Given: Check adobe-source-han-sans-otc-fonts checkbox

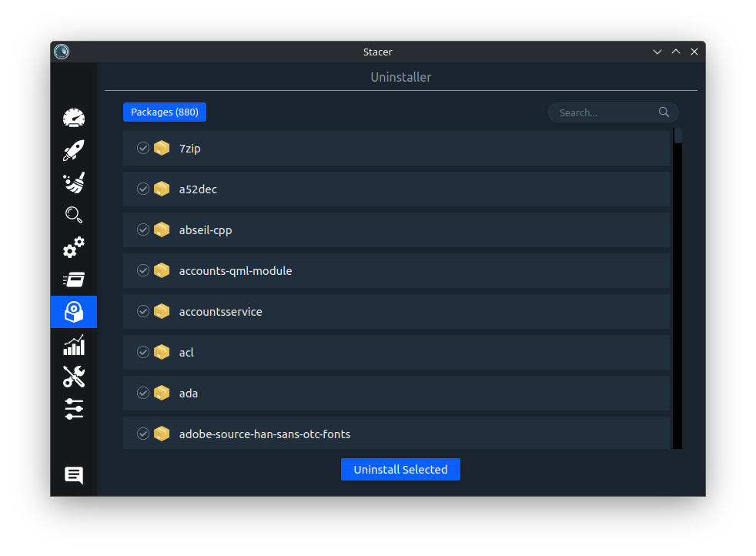Looking at the screenshot, I should 142,434.
